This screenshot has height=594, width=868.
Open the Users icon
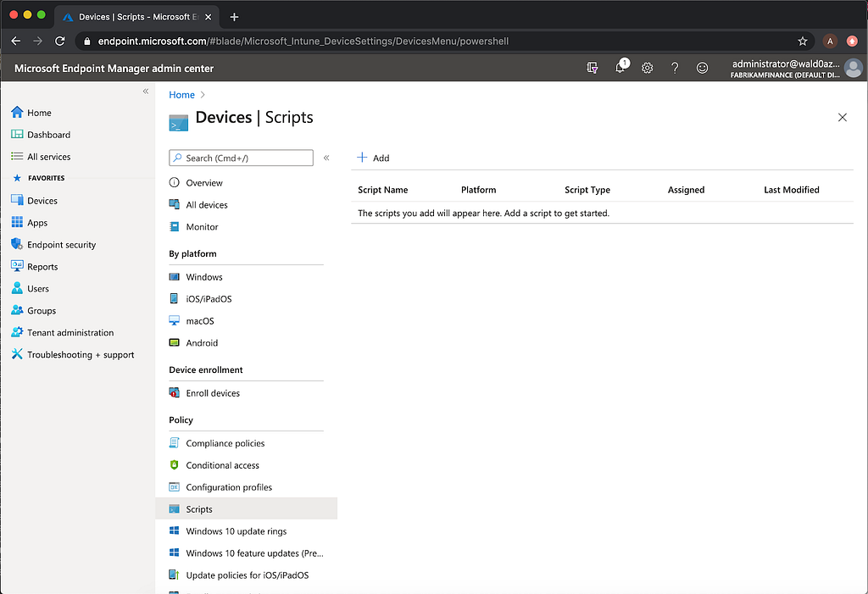[x=17, y=288]
